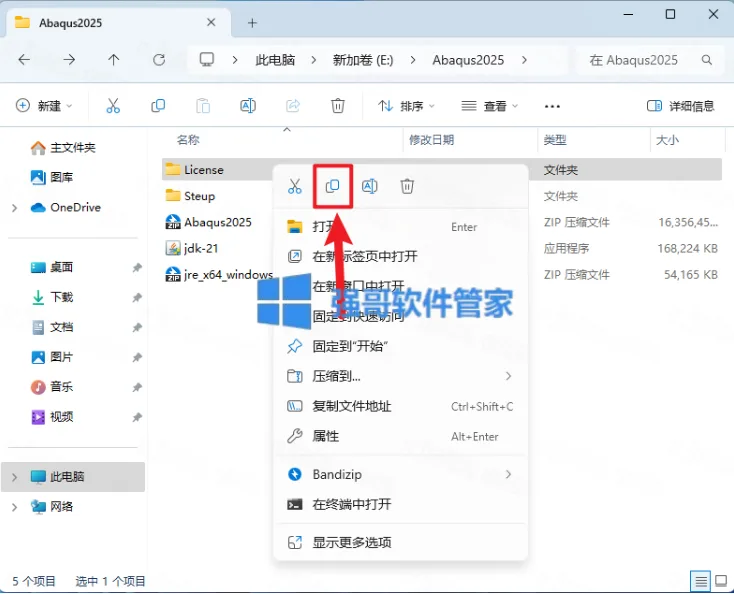Click the chevron after 此电脑 in the address bar
This screenshot has height=594, width=734.
314,60
